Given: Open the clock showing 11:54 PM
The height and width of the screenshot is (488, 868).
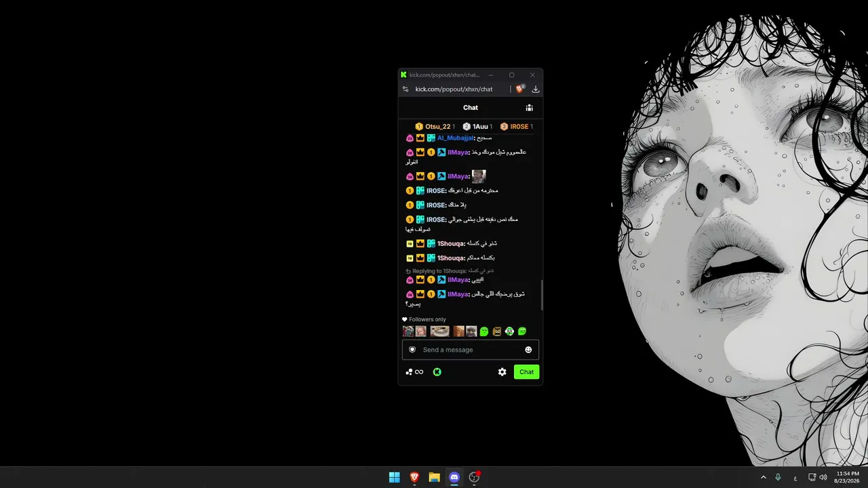Looking at the screenshot, I should tap(848, 477).
